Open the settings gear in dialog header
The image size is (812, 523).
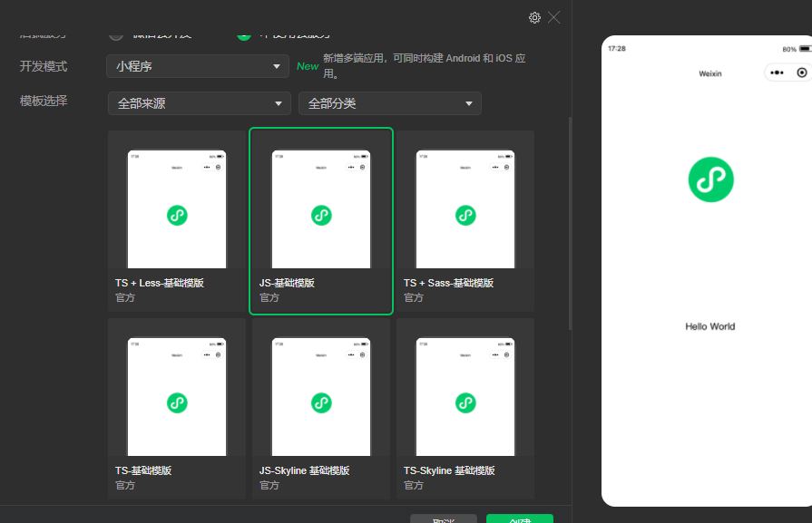[x=534, y=17]
